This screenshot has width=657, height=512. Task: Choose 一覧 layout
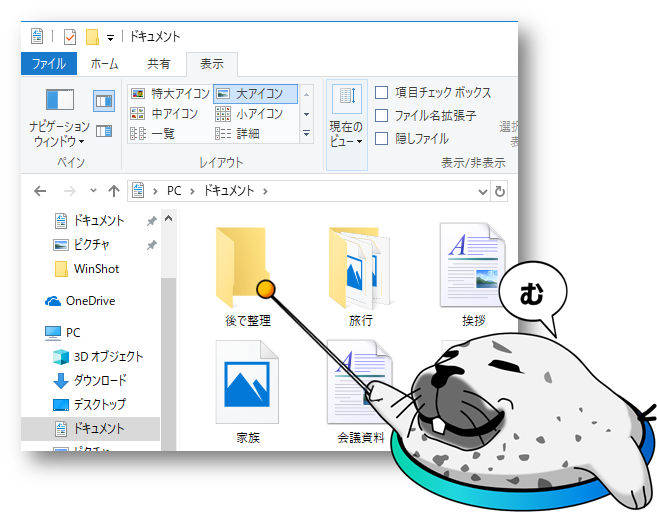[x=152, y=134]
